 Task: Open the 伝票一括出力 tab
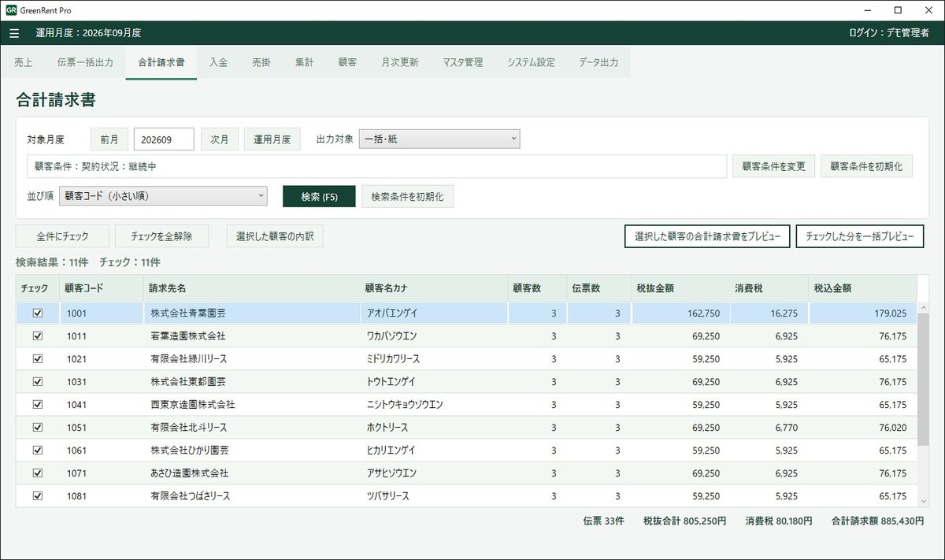85,62
